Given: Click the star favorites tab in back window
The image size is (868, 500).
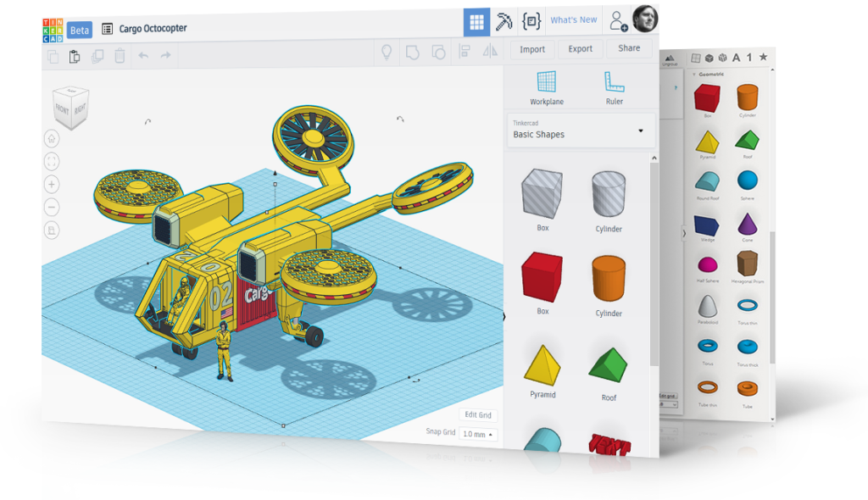Looking at the screenshot, I should tap(764, 57).
